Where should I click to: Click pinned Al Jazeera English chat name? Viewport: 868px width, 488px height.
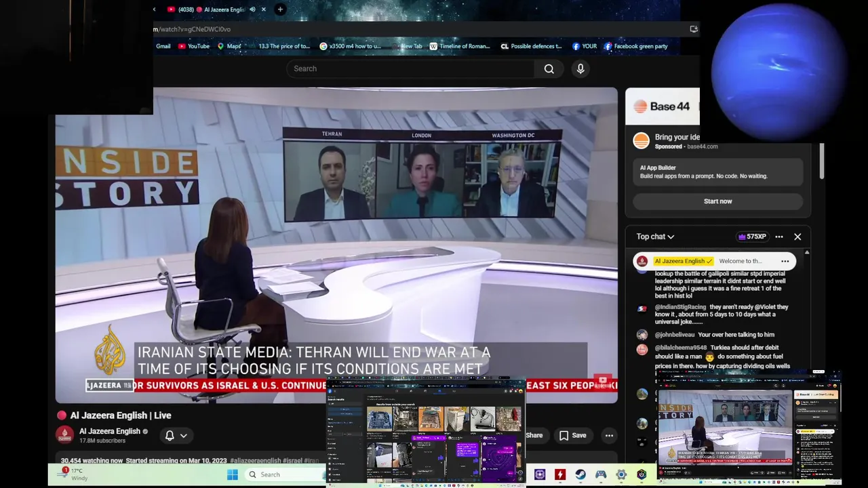pos(683,261)
